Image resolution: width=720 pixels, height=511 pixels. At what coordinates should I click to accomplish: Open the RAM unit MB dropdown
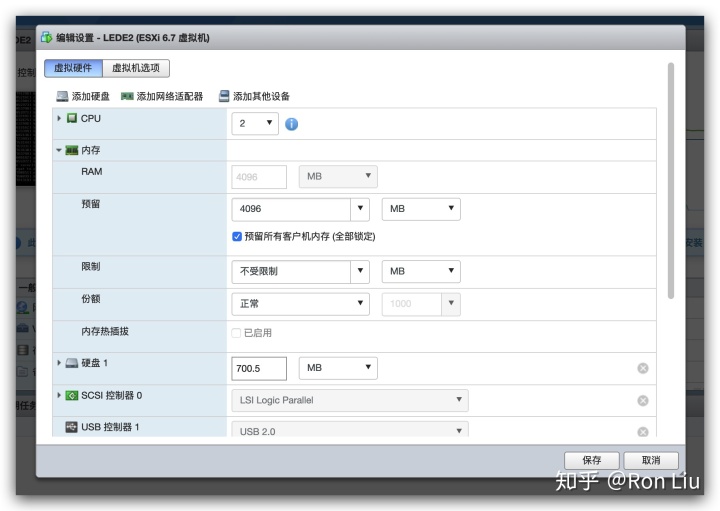[338, 177]
